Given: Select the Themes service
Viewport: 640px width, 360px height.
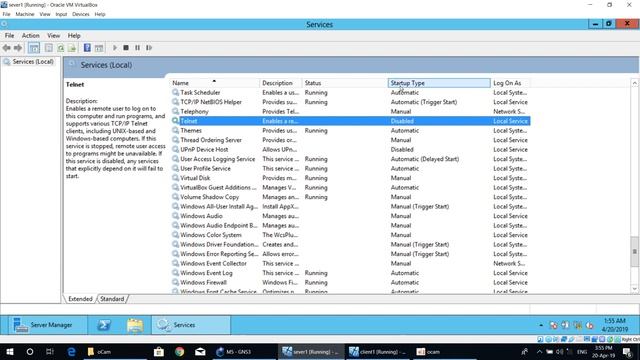Looking at the screenshot, I should (x=351, y=131).
